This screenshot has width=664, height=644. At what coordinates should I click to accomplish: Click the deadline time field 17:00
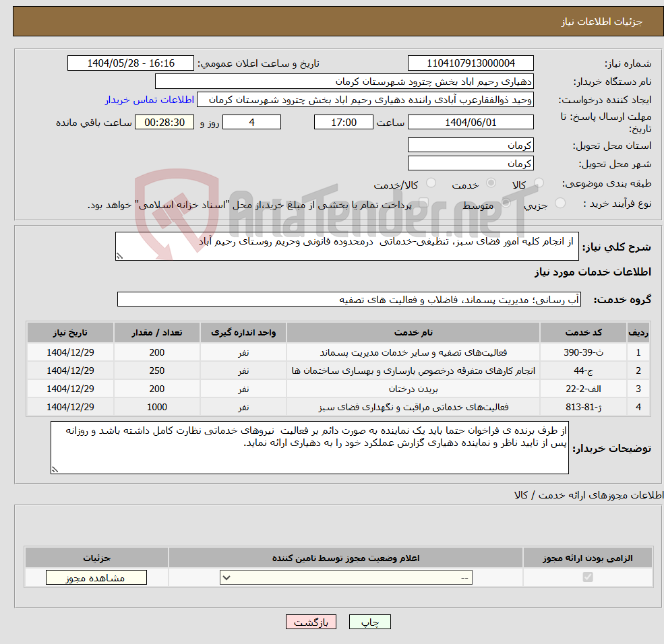[343, 123]
